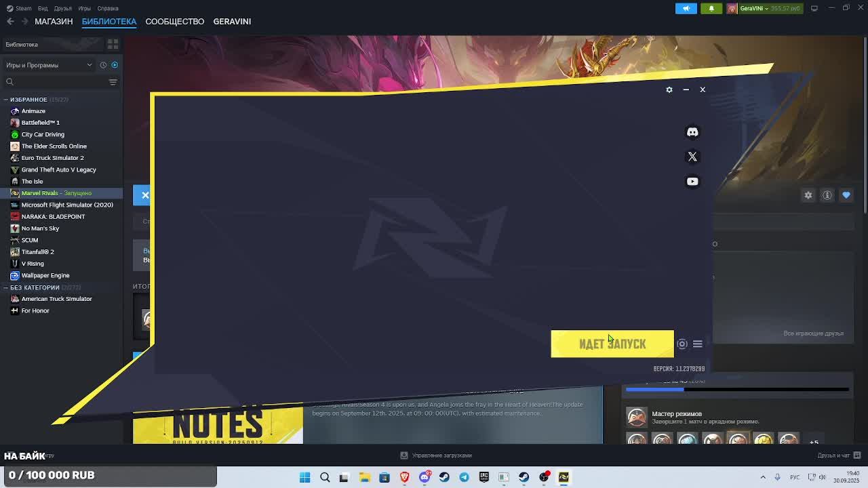Open the launcher's X (Twitter) link
Viewport: 868px width, 488px height.
point(692,157)
